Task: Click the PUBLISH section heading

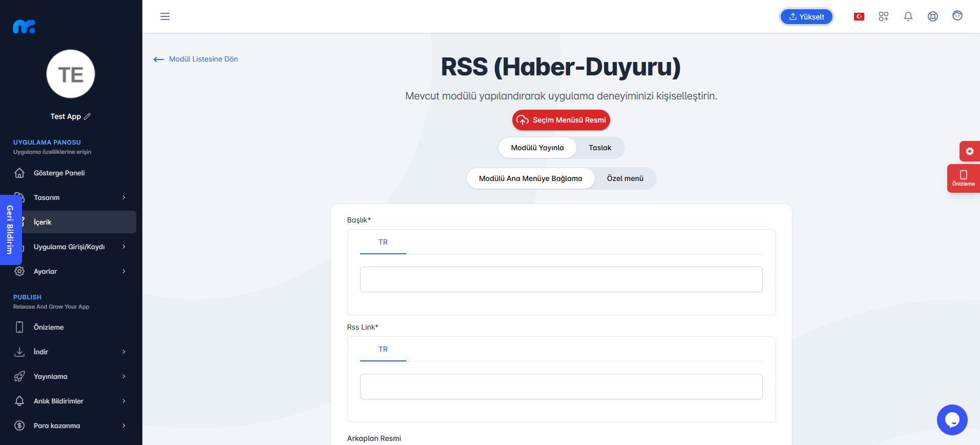Action: point(27,297)
